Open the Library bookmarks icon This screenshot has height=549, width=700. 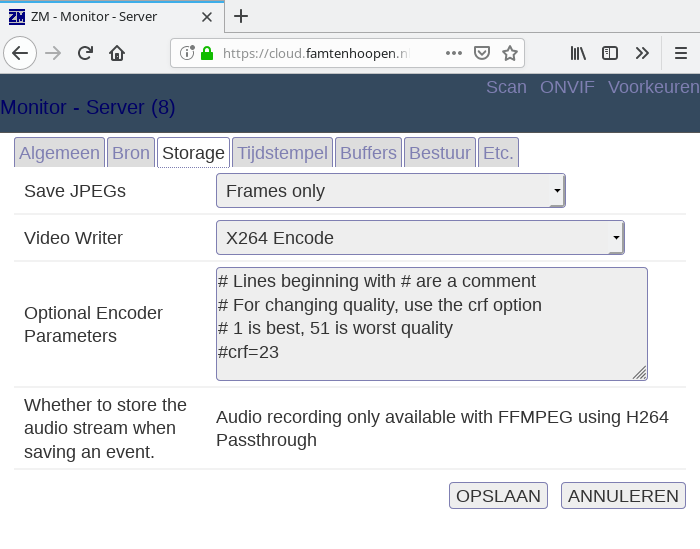click(579, 53)
